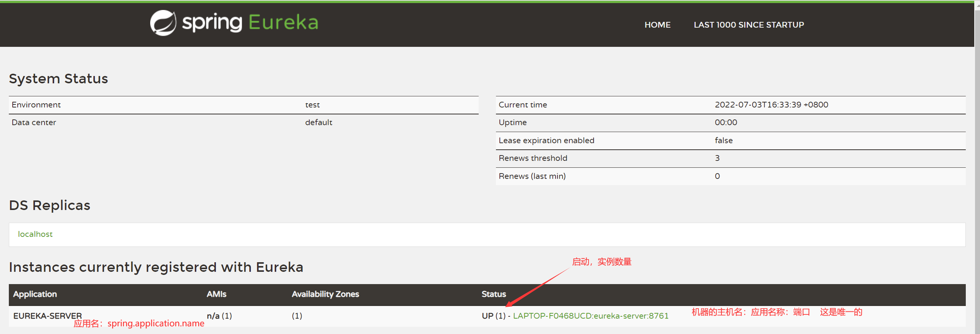This screenshot has width=980, height=334.
Task: Open LAST 1000 SINCE STARTUP page
Action: point(749,25)
